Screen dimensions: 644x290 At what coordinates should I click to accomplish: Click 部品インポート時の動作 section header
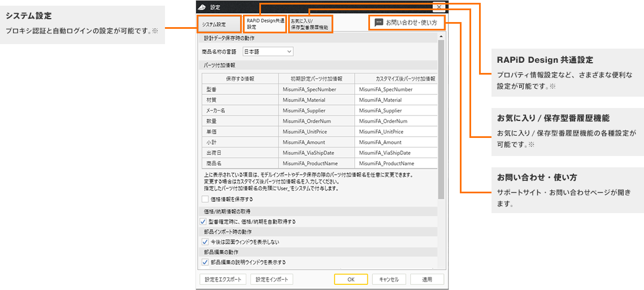click(x=318, y=232)
